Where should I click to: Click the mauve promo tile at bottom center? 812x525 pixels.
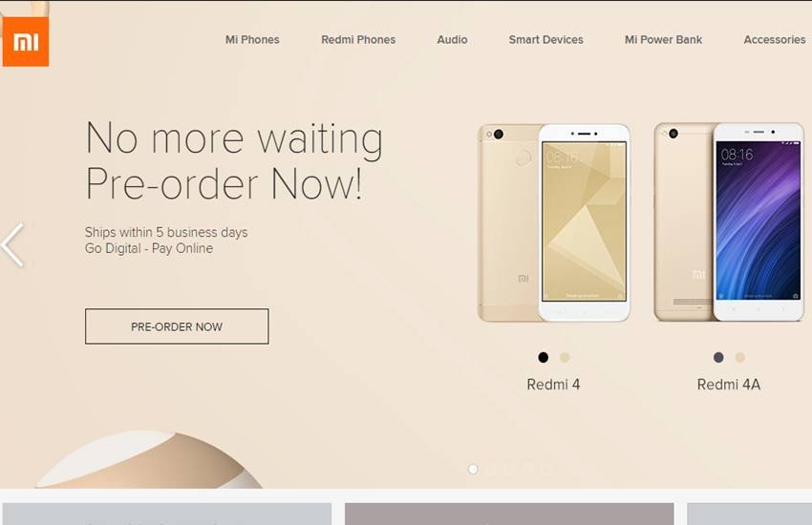(509, 514)
